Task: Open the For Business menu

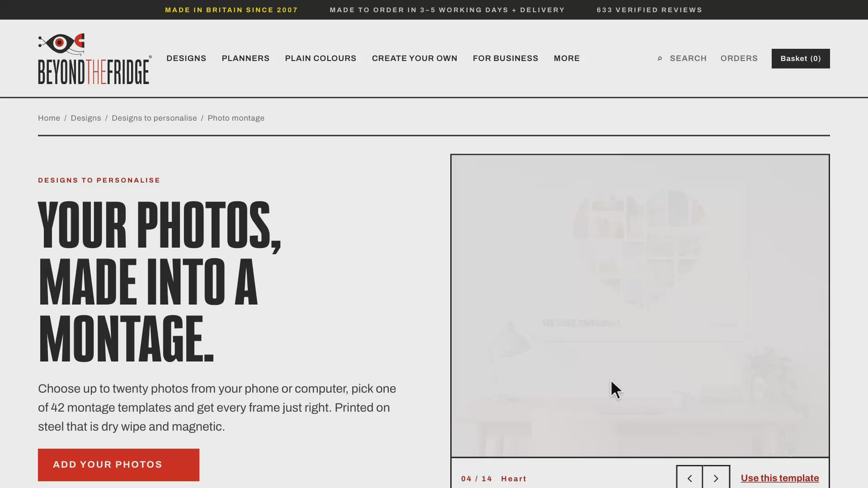Action: click(x=505, y=59)
